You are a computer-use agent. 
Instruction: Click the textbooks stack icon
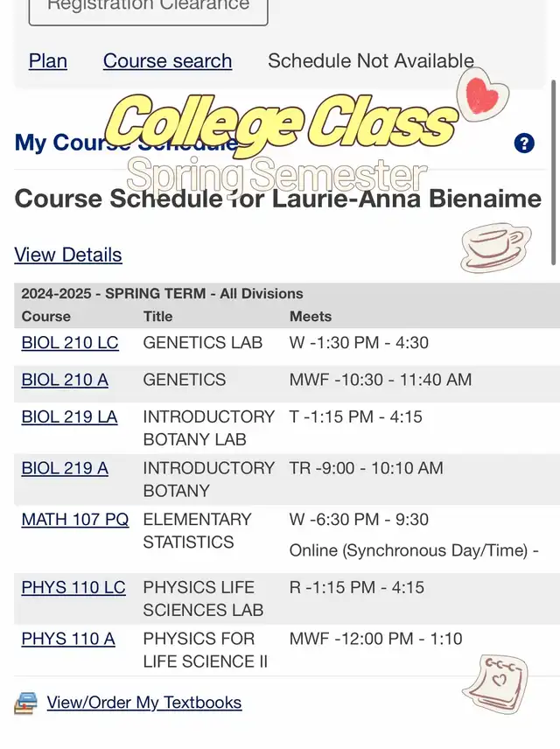click(x=25, y=703)
